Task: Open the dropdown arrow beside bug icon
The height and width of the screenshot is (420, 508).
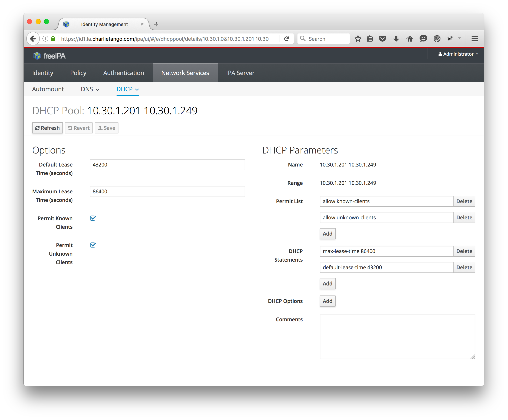Action: [459, 38]
